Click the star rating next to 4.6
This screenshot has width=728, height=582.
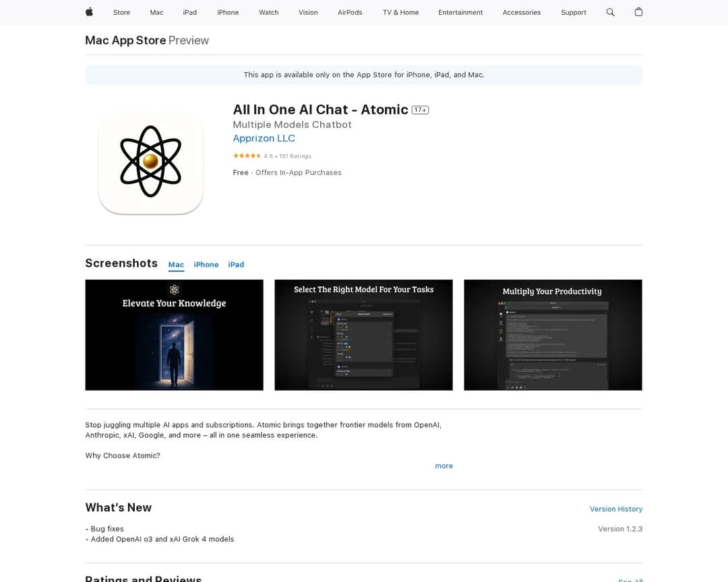click(x=247, y=156)
